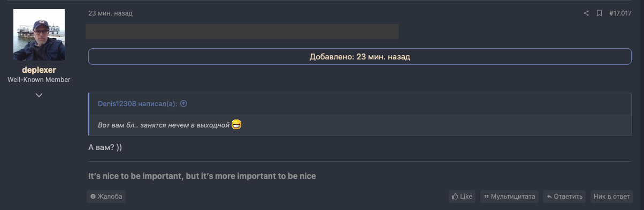
Task: Report post with Жалоба button
Action: (106, 197)
